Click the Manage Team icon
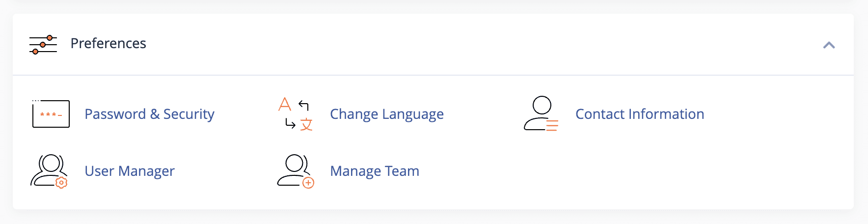The height and width of the screenshot is (224, 868). point(296,171)
